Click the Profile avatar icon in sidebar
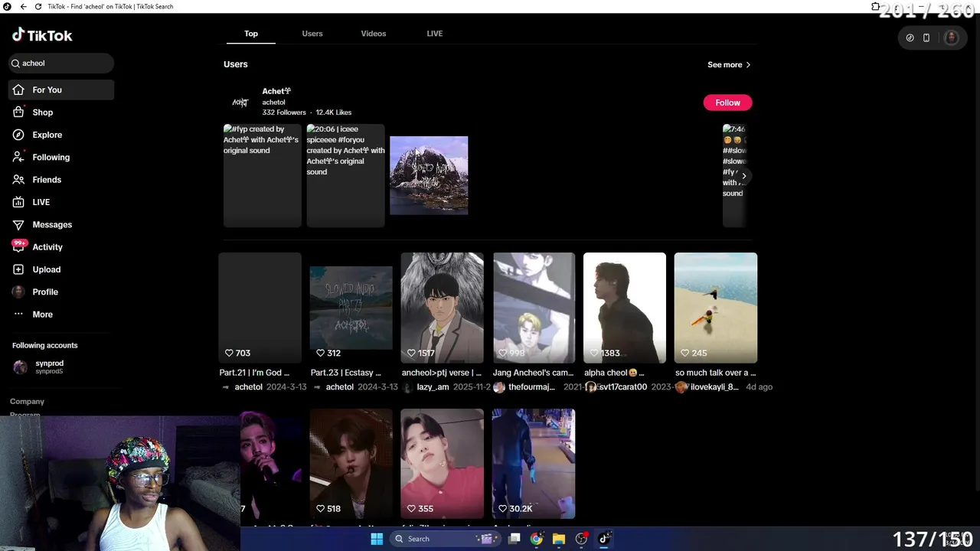The image size is (980, 551). pyautogui.click(x=18, y=292)
